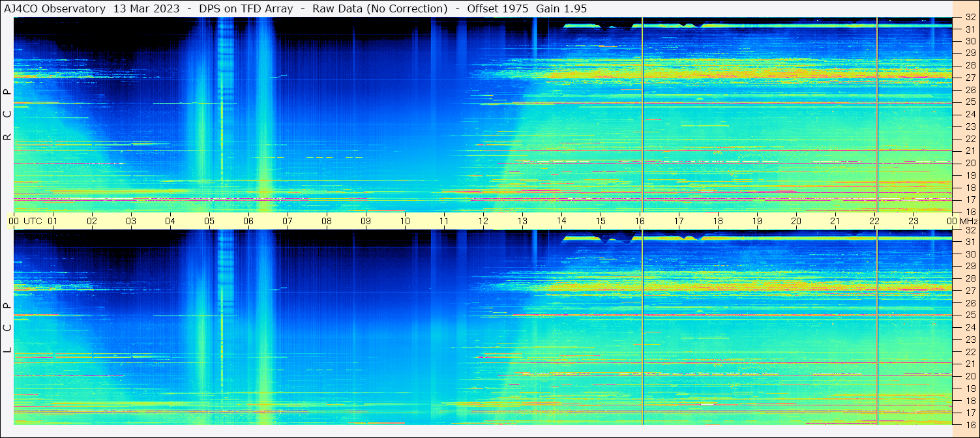The image size is (980, 438).
Task: Select the 20 MHz label on the RCP frequency scale
Action: click(x=970, y=163)
